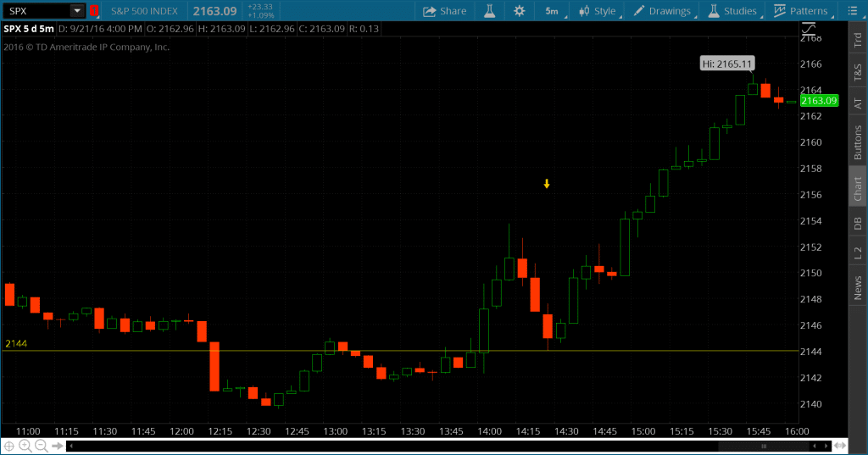The image size is (868, 455).
Task: Click the zoom out magnifier icon
Action: 41,446
